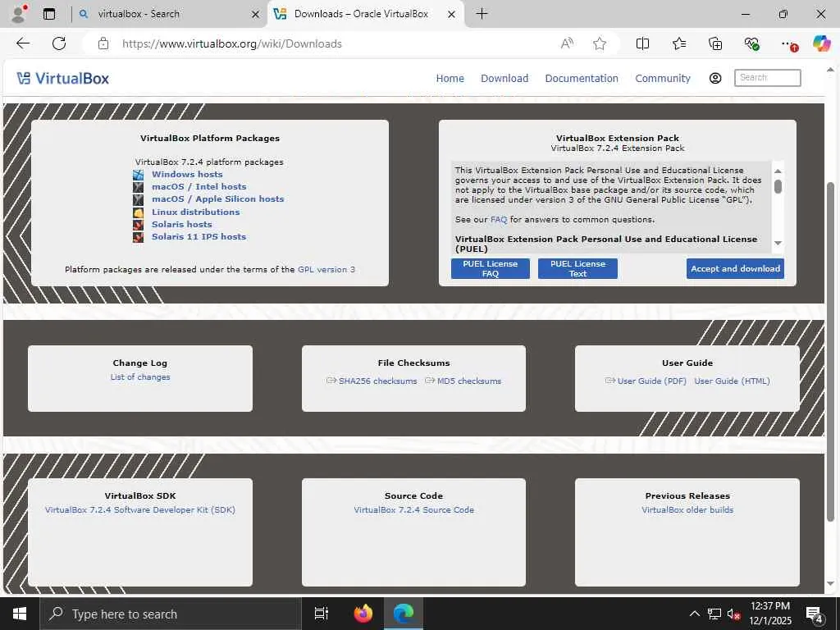
Task: Click Accept and download button
Action: coord(735,268)
